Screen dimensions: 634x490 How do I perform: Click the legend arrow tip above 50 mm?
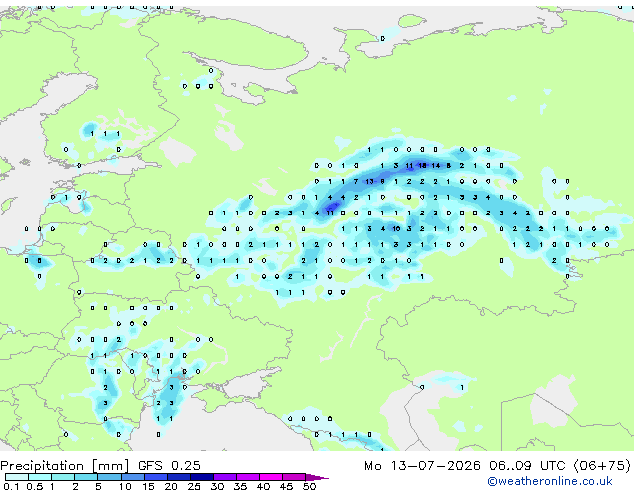click(x=317, y=477)
